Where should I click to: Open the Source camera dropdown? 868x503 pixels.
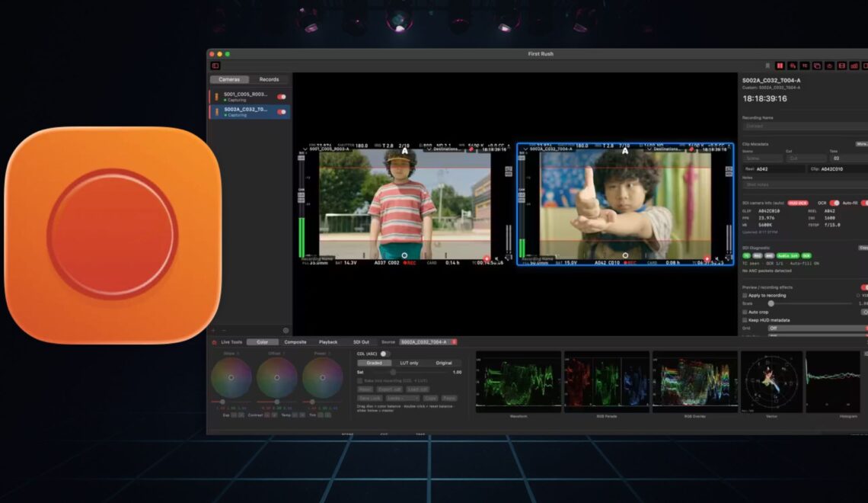pos(428,341)
